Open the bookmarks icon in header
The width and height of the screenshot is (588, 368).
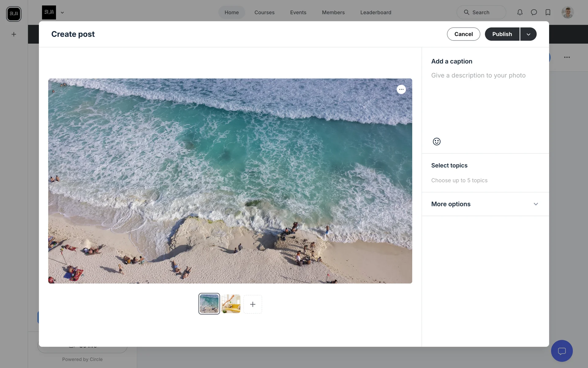click(548, 12)
